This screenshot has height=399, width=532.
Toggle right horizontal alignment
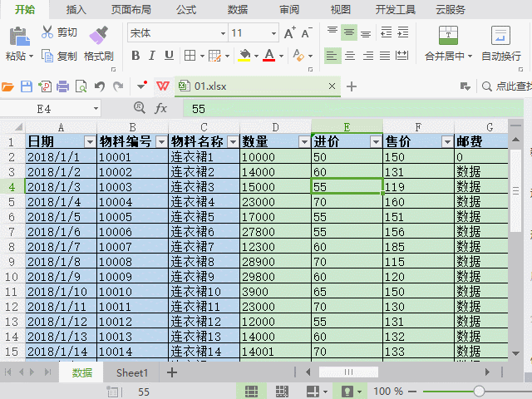click(367, 56)
